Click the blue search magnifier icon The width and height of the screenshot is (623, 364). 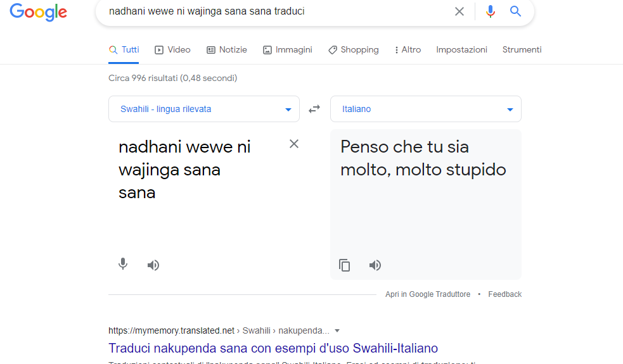coord(516,11)
